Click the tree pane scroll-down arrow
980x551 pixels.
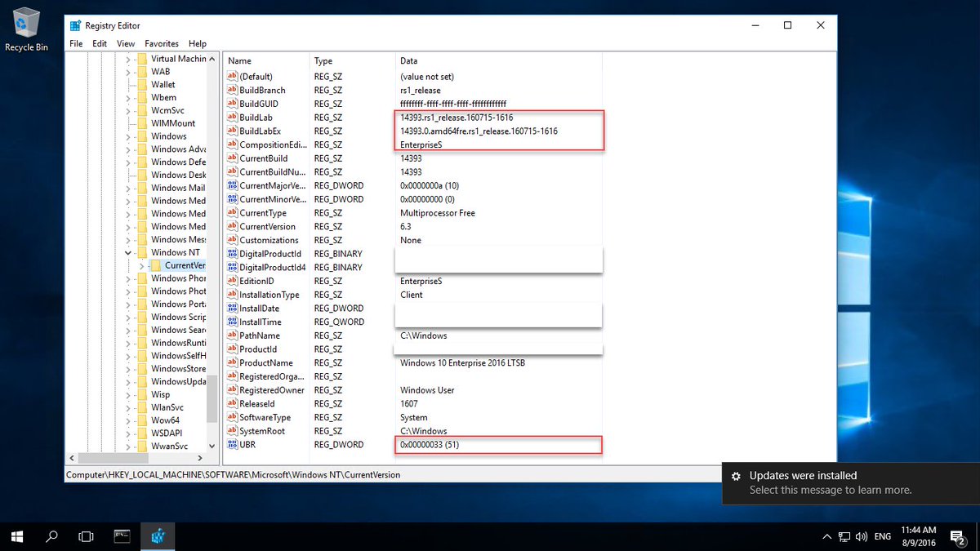pos(212,447)
